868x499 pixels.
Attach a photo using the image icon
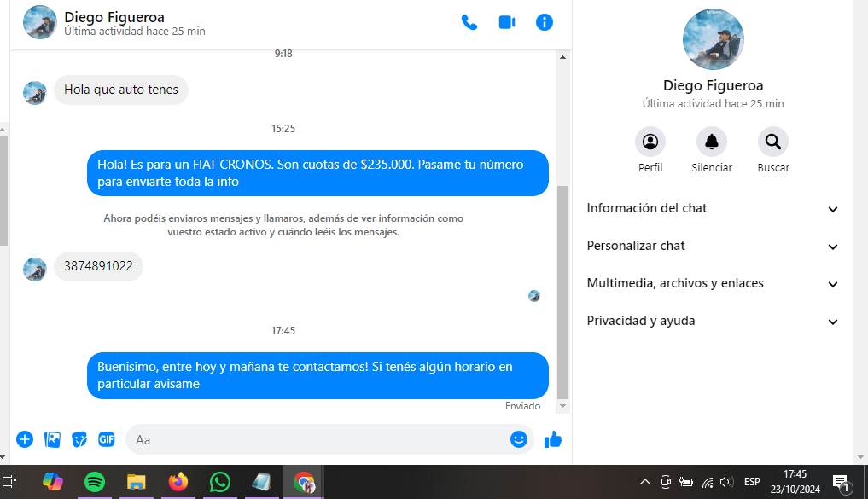tap(52, 439)
